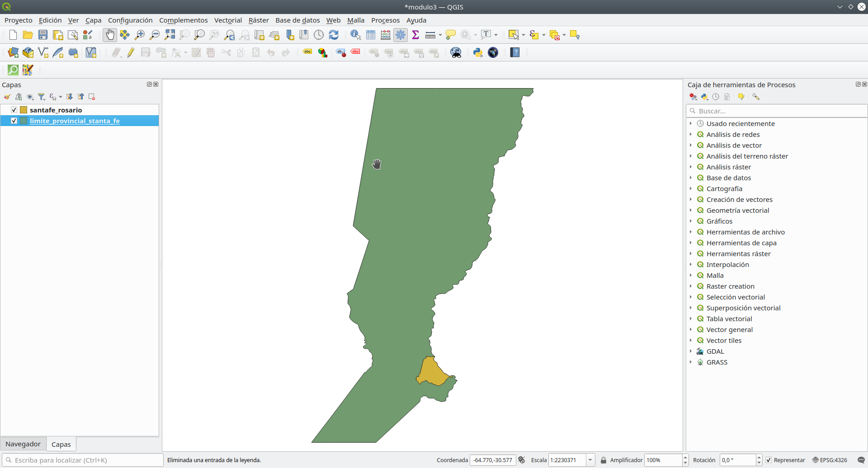868x468 pixels.
Task: Increase the Amplificador spin value
Action: click(685, 457)
